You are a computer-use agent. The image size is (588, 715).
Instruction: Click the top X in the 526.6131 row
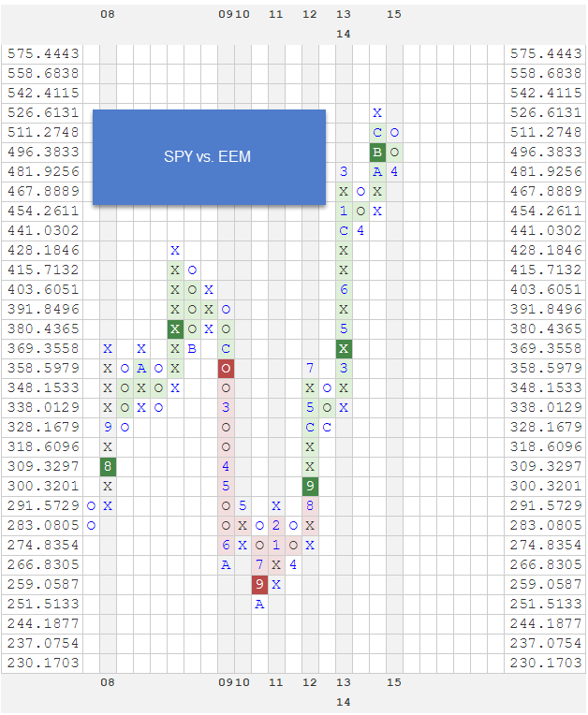click(377, 113)
